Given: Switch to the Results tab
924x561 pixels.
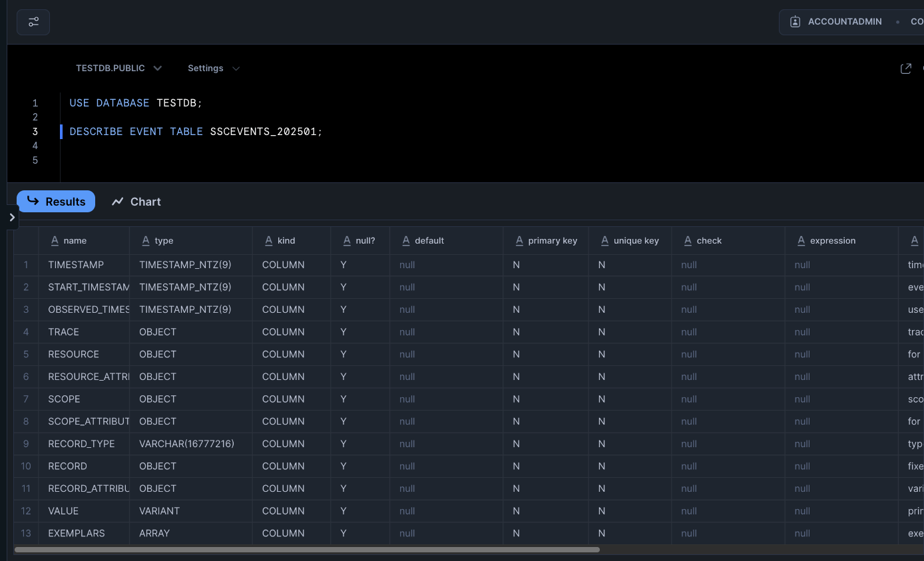Looking at the screenshot, I should 56,202.
